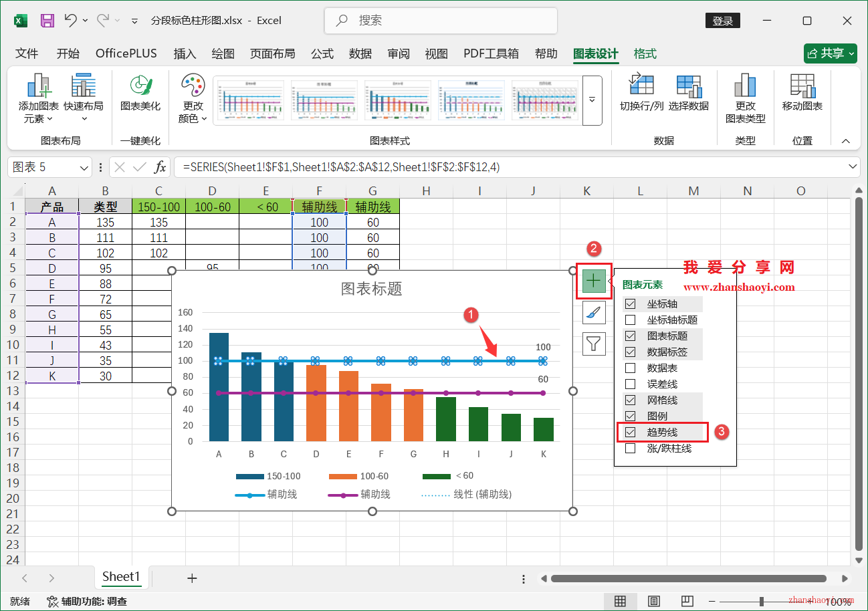The height and width of the screenshot is (611, 868).
Task: Click the 登录 (Sign in) button
Action: tap(722, 21)
